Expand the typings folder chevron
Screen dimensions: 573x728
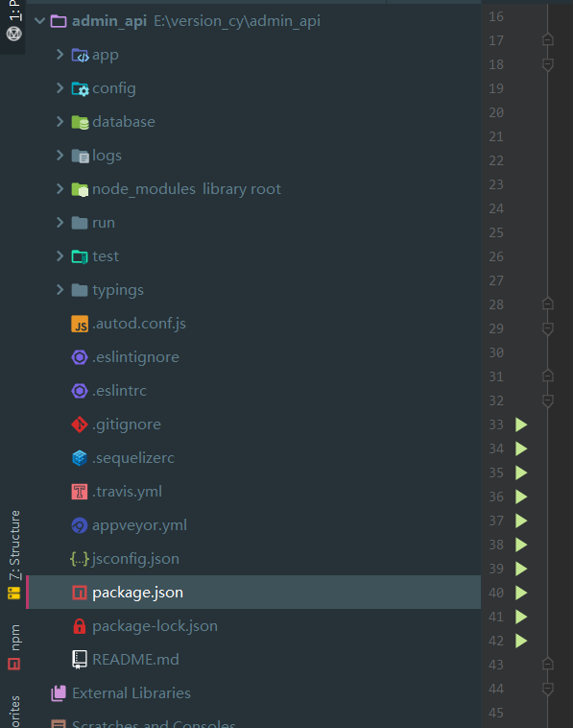pos(60,290)
